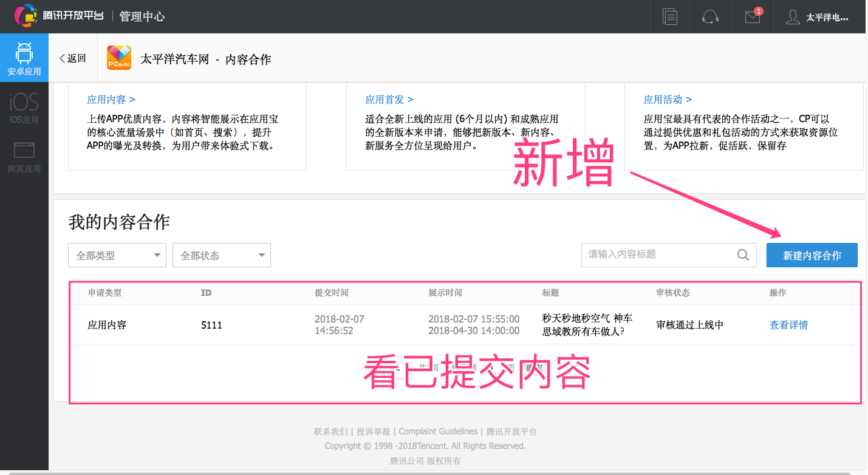
Task: Open the 太平洋电... account menu
Action: (827, 17)
